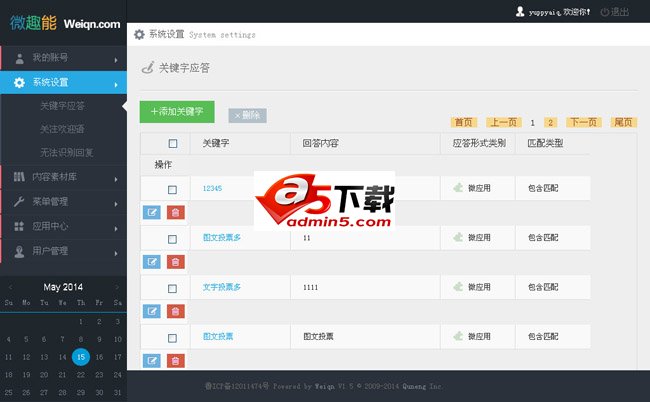Click the green 添加关键字 button

coord(177,111)
